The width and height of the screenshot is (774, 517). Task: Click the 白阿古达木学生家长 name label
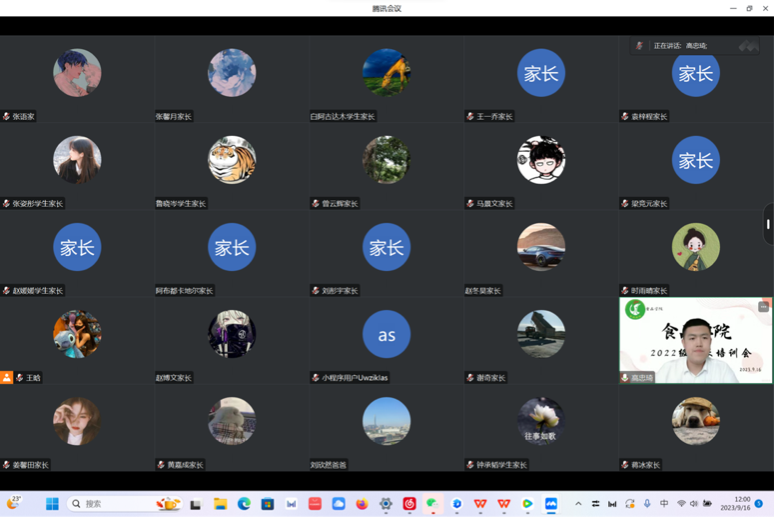(342, 117)
